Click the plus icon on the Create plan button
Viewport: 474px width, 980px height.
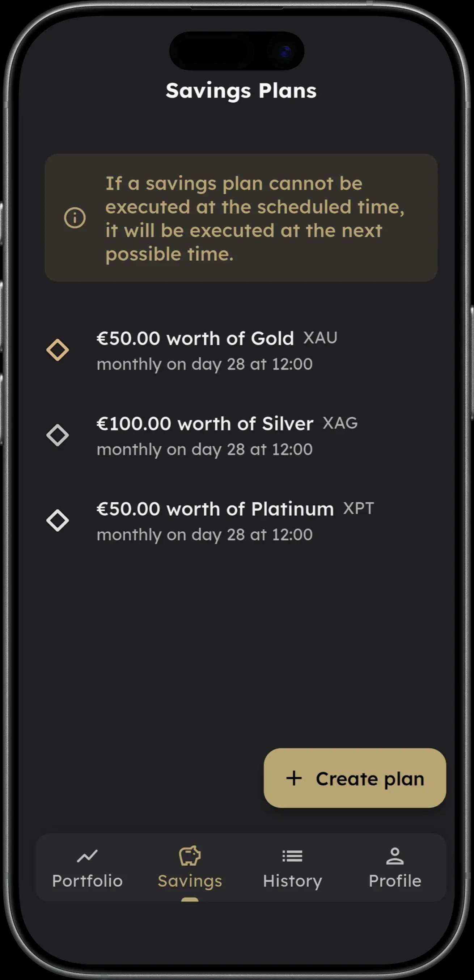pos(293,778)
